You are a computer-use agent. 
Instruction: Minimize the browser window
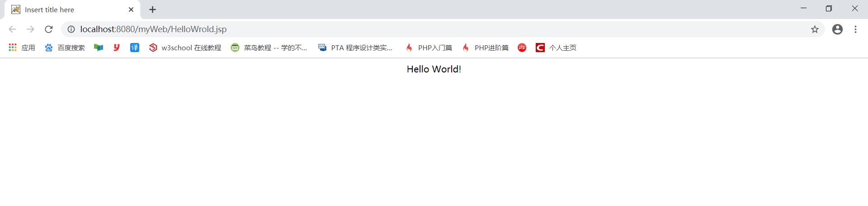pos(803,8)
